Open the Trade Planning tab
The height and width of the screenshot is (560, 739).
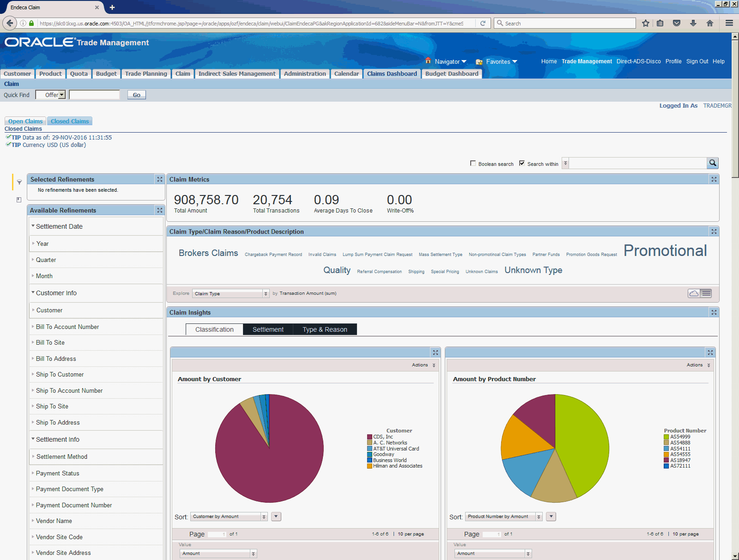click(x=146, y=73)
